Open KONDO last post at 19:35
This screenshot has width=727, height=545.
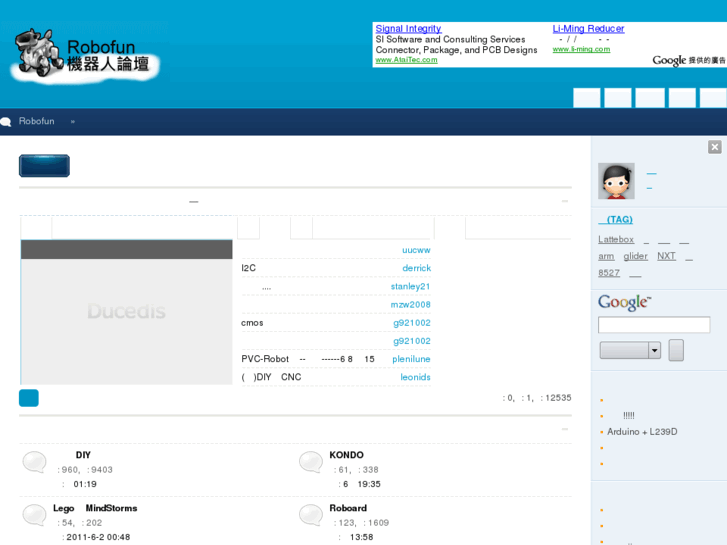[x=362, y=484]
